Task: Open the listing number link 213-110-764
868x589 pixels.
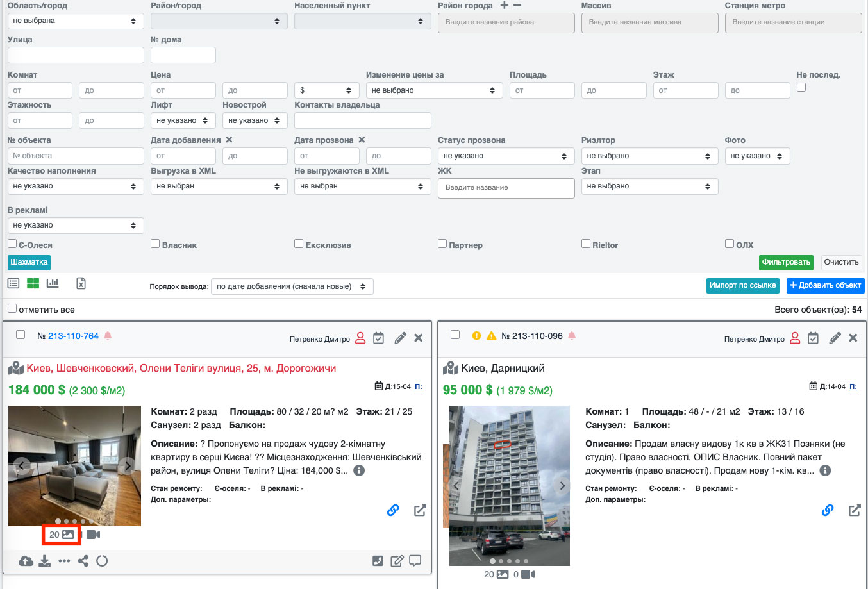Action: pos(73,336)
